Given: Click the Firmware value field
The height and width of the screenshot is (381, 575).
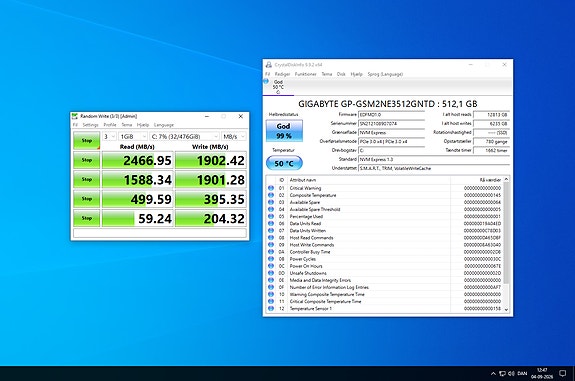Looking at the screenshot, I should pos(391,115).
